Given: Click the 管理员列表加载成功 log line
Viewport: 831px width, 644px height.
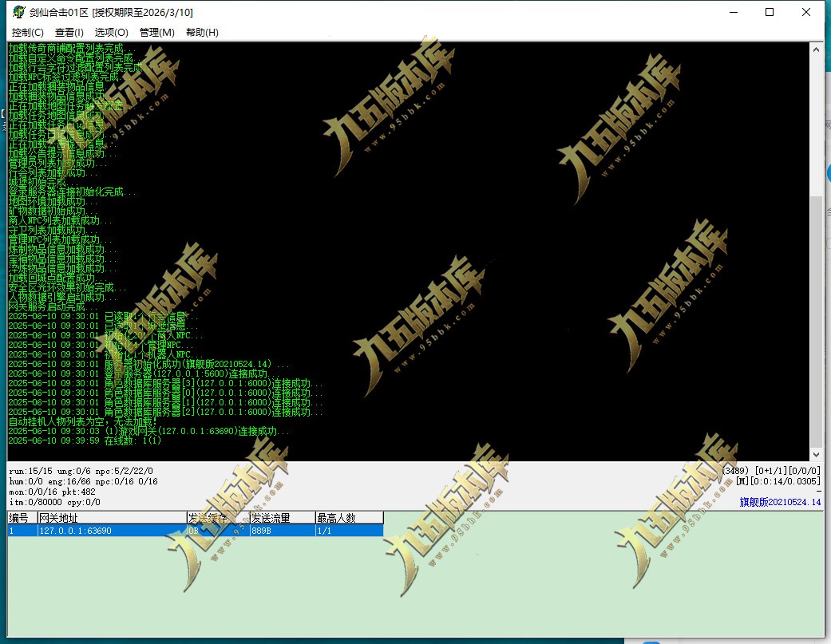Looking at the screenshot, I should point(57,163).
